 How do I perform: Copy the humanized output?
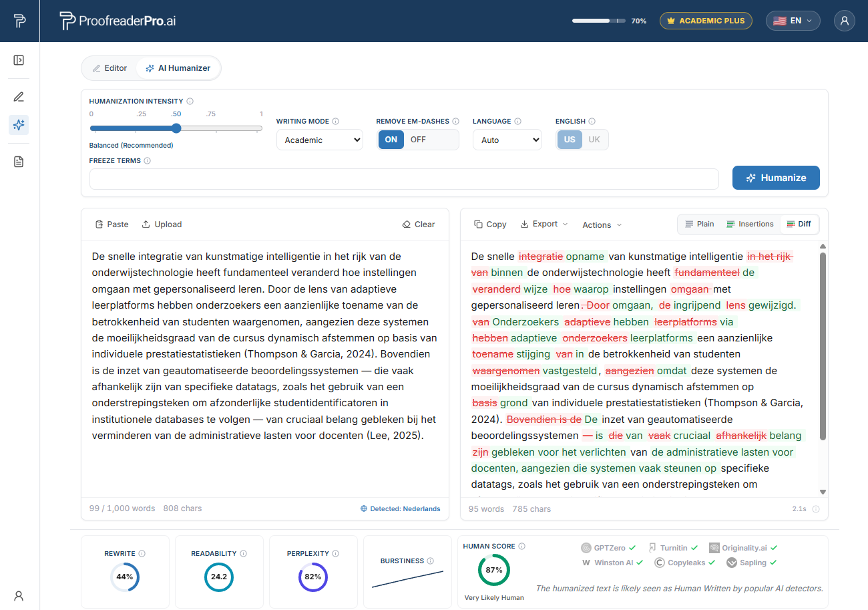click(490, 224)
